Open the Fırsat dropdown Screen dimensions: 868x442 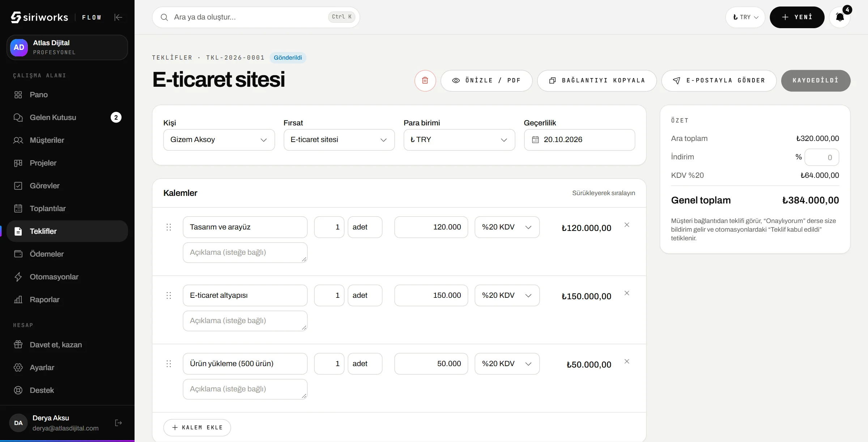coord(339,140)
